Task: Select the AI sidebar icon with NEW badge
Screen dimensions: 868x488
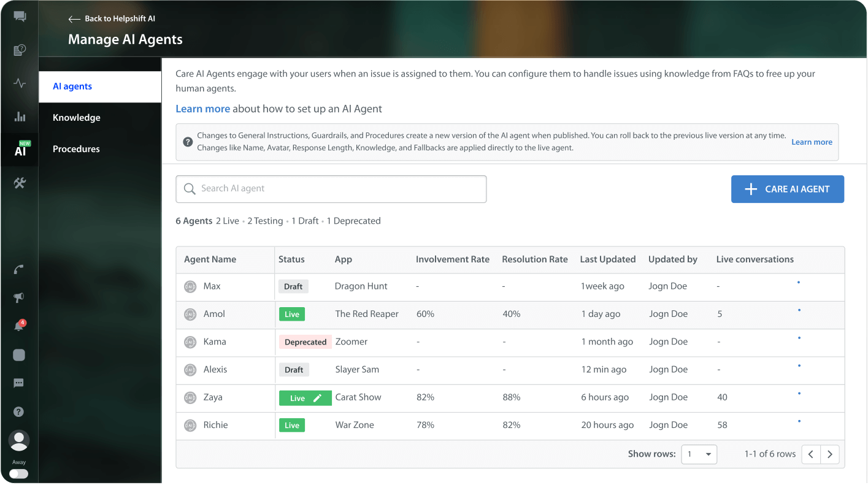Action: pyautogui.click(x=19, y=149)
